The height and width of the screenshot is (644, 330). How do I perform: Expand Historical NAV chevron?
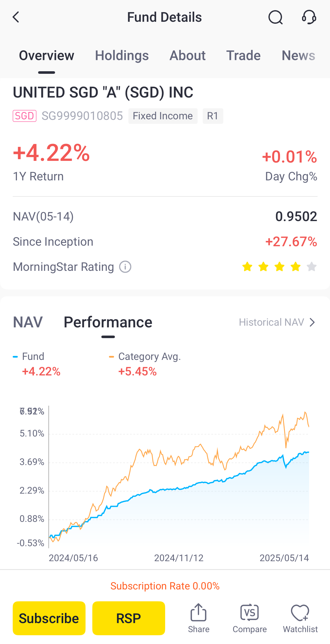pos(312,322)
